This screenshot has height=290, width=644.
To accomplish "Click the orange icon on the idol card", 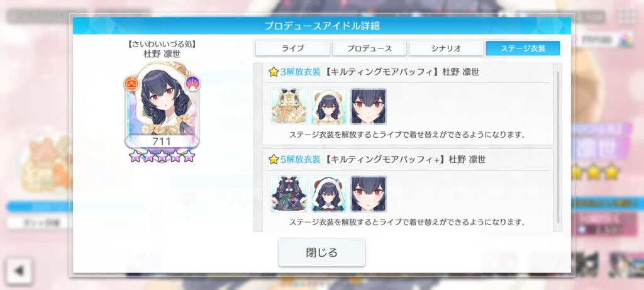I will (x=131, y=84).
